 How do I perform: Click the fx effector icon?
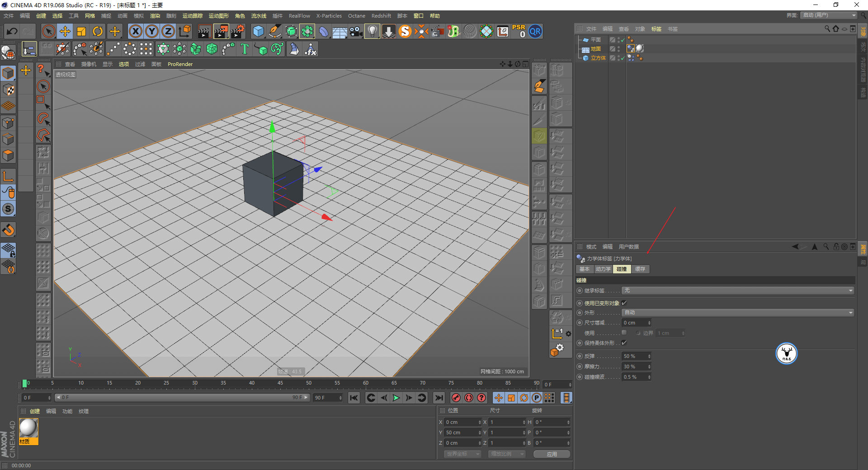pos(311,49)
